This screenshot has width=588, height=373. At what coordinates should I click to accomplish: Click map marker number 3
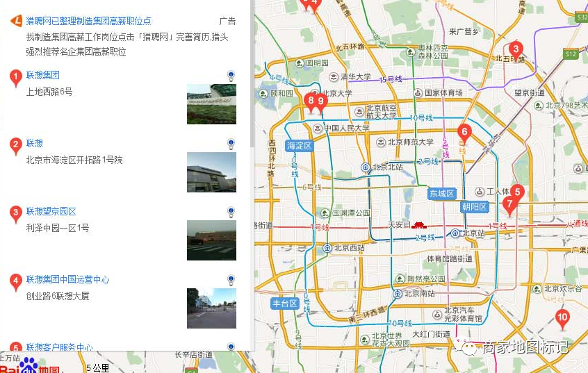[x=515, y=49]
